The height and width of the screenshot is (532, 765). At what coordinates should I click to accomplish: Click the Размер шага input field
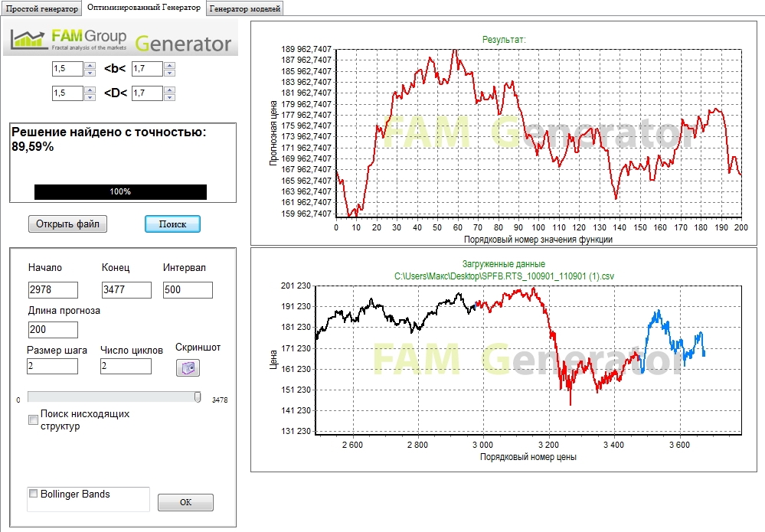(x=52, y=366)
